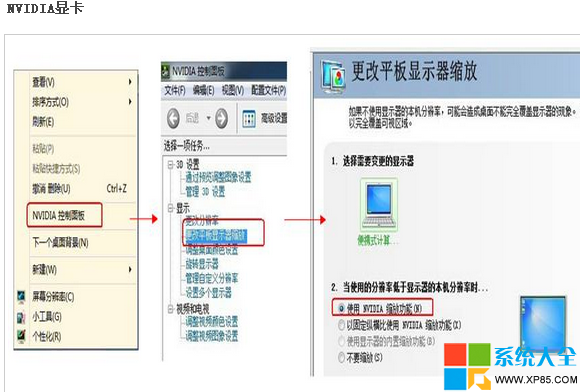This screenshot has height=392, width=580.
Task: Choose 刷新(E) in context menu
Action: pos(43,122)
